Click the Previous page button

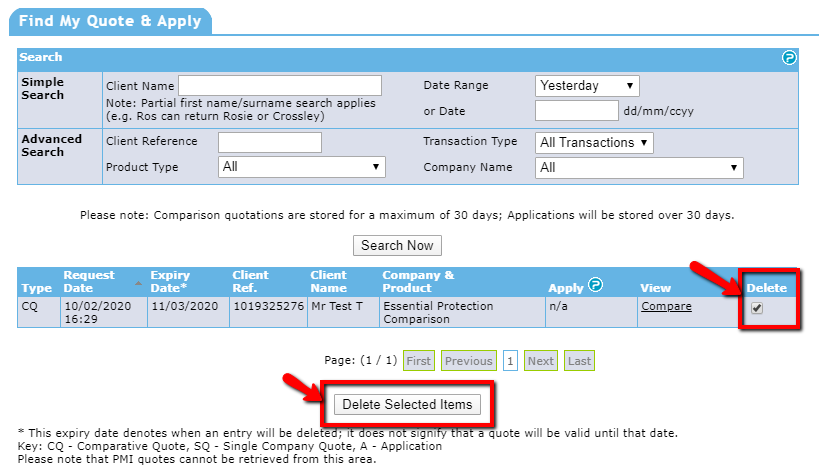[x=468, y=361]
